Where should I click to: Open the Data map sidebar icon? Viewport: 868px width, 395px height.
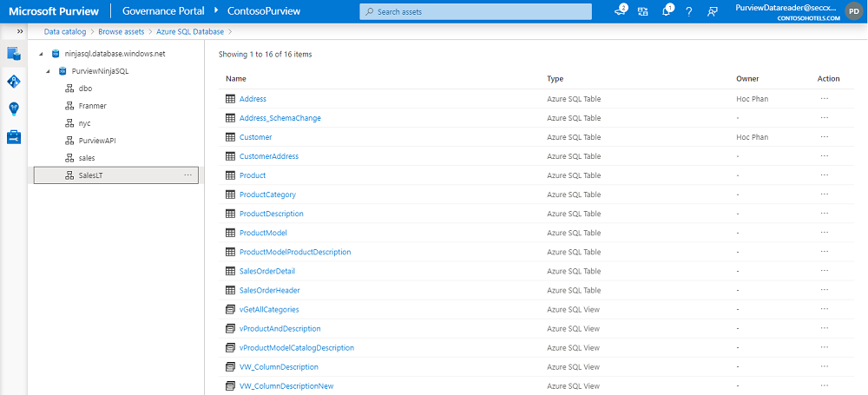pyautogui.click(x=14, y=81)
